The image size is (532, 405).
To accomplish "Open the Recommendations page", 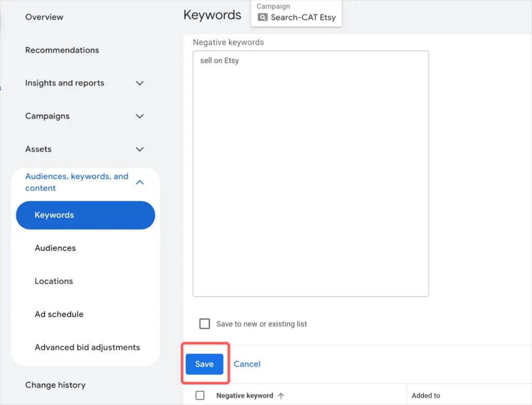I will click(62, 50).
